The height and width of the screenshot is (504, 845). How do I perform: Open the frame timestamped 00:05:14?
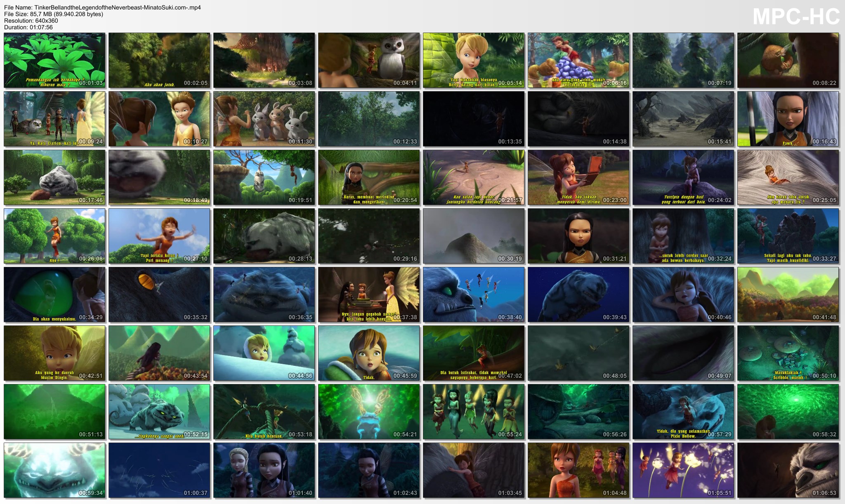coord(474,60)
